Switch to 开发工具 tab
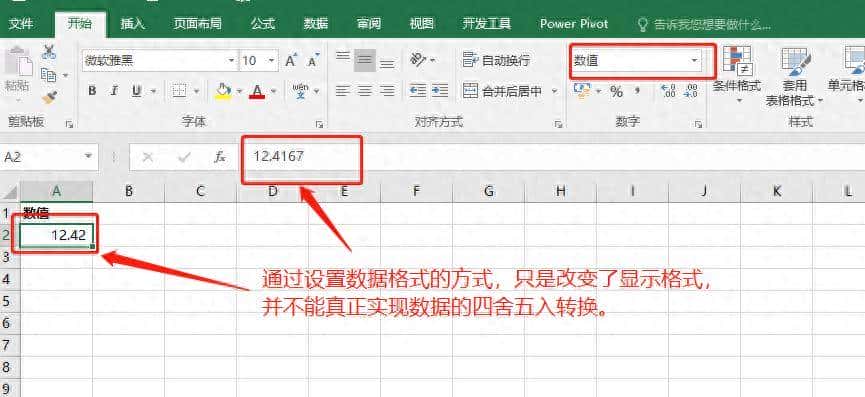This screenshot has height=397, width=865. 487,24
